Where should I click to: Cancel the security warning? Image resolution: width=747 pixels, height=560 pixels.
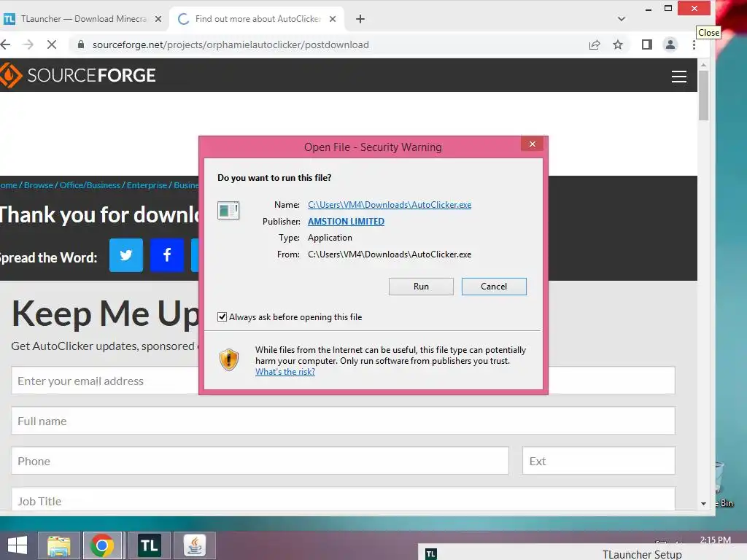494,287
